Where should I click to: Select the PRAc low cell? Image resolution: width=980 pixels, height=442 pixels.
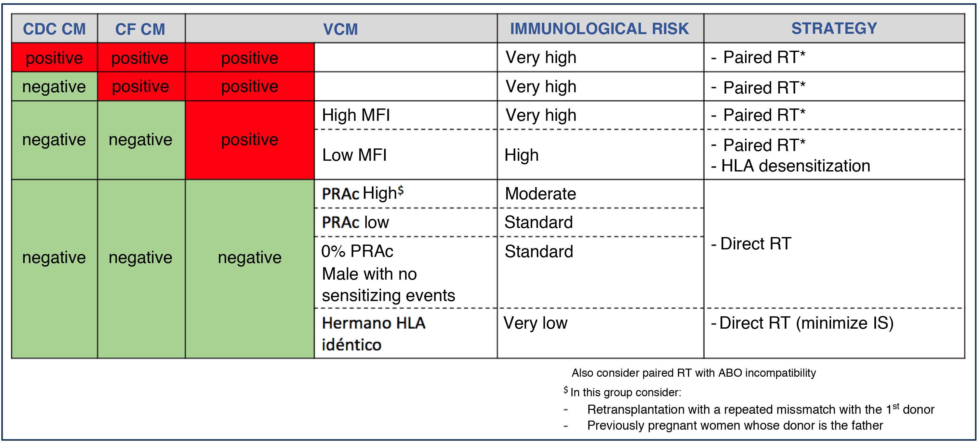click(356, 222)
